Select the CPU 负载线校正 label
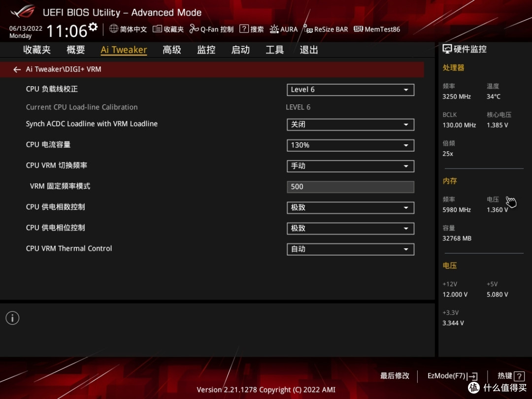Viewport: 532px width, 399px height. (52, 89)
